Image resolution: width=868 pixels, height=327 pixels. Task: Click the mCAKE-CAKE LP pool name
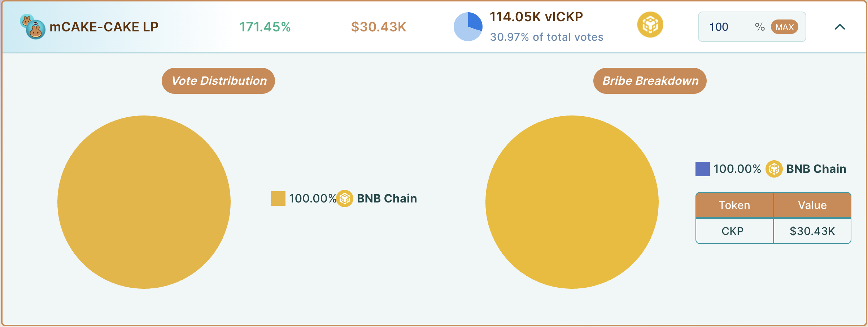pos(104,27)
